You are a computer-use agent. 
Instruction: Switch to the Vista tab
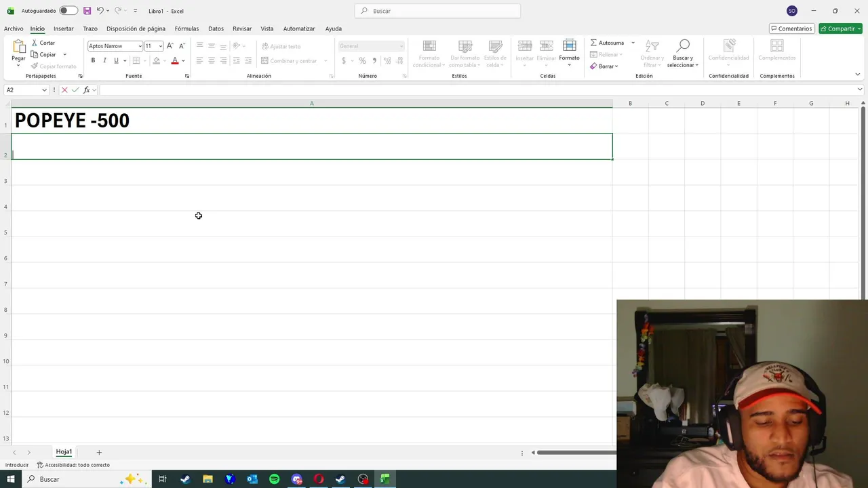coord(267,28)
